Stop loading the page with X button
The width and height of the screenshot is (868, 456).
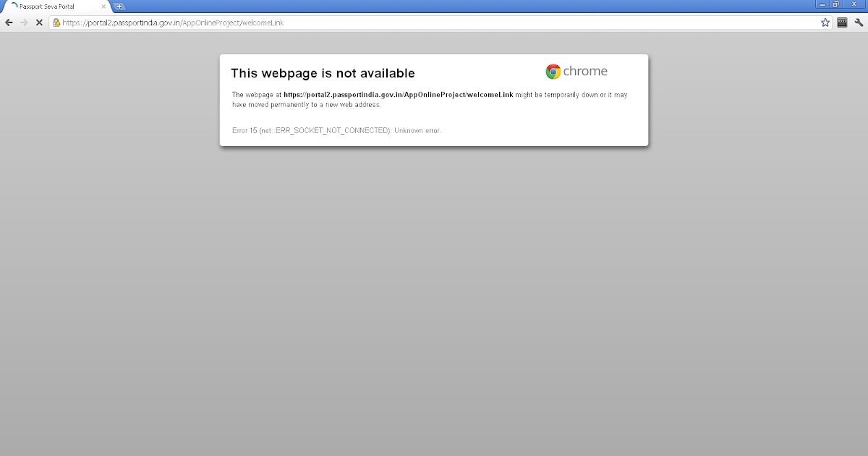point(40,22)
